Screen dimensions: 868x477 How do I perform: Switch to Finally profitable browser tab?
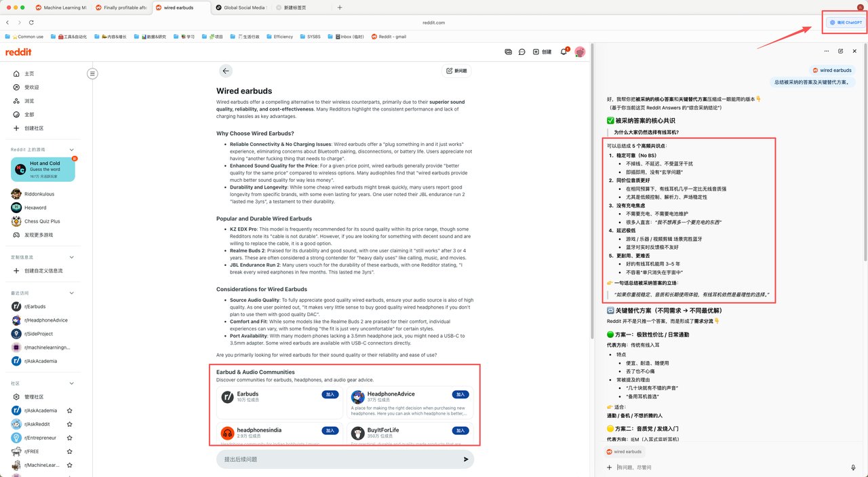[x=121, y=7]
